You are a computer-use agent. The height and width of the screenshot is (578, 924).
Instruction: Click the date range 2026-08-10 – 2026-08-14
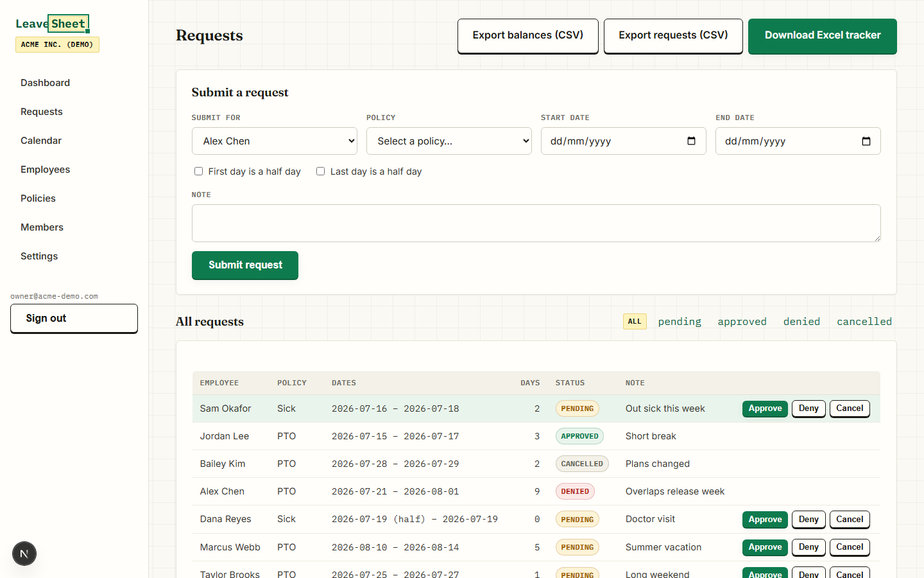[x=395, y=547]
